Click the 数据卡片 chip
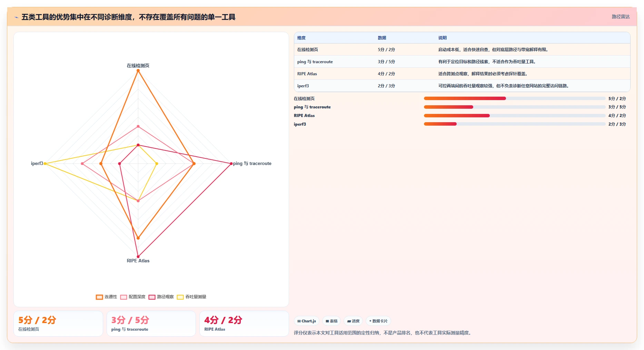This screenshot has height=350, width=644. tap(378, 321)
